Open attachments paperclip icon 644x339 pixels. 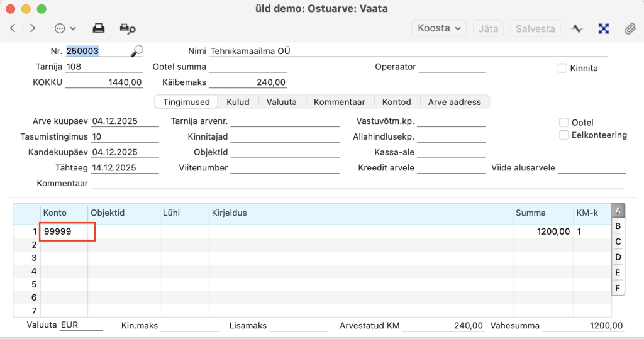point(629,28)
